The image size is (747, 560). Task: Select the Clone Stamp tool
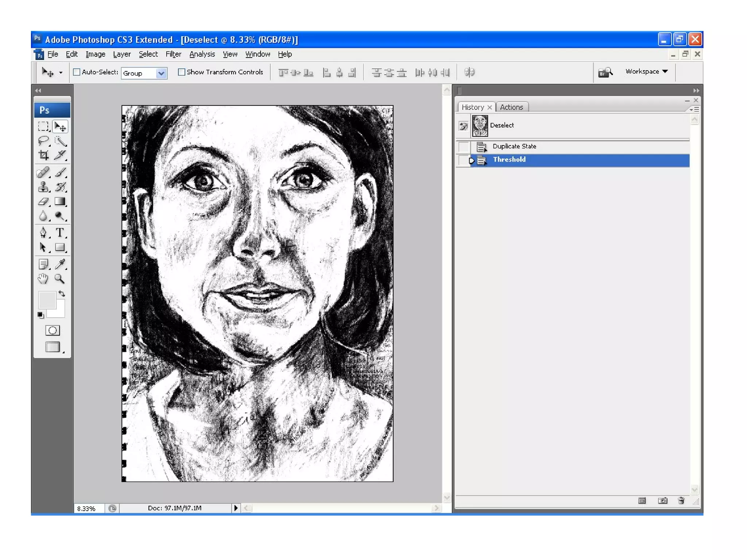click(x=43, y=187)
